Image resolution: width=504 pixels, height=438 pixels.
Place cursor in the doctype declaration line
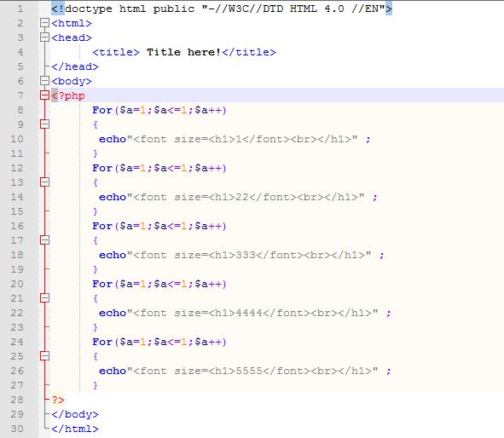(x=222, y=9)
